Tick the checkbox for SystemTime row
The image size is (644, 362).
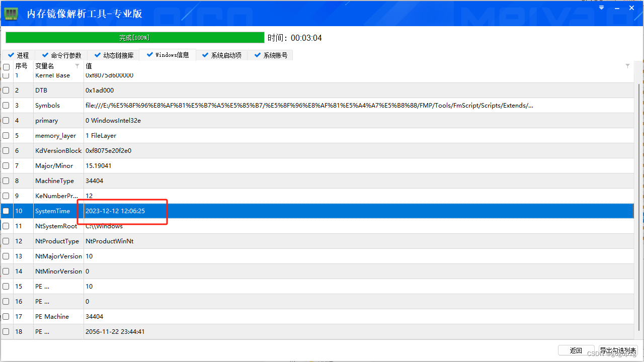pyautogui.click(x=6, y=211)
